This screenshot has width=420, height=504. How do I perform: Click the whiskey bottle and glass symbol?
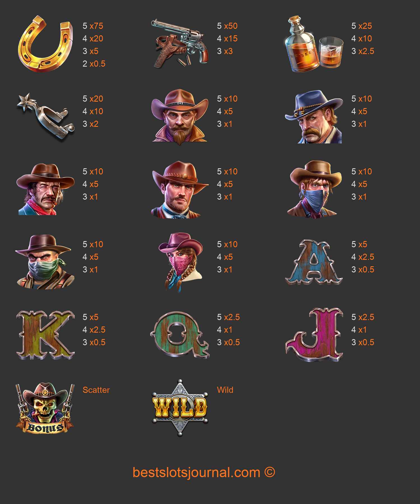tap(314, 44)
